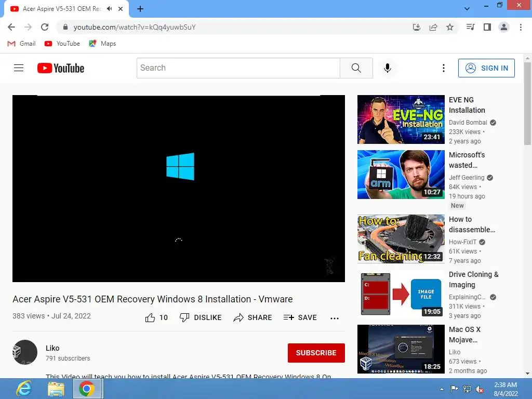View site information lock icon

pos(65,27)
